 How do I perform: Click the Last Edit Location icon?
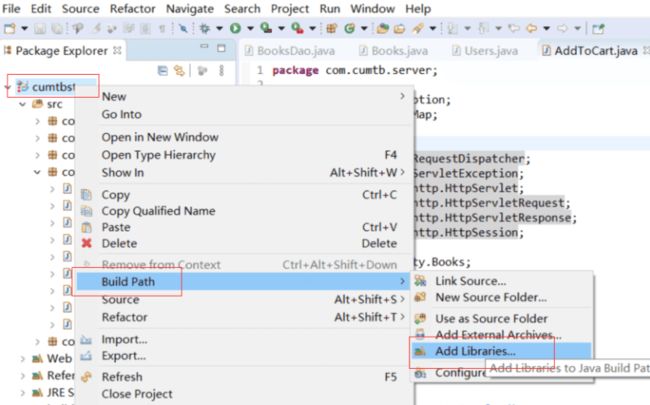514,28
